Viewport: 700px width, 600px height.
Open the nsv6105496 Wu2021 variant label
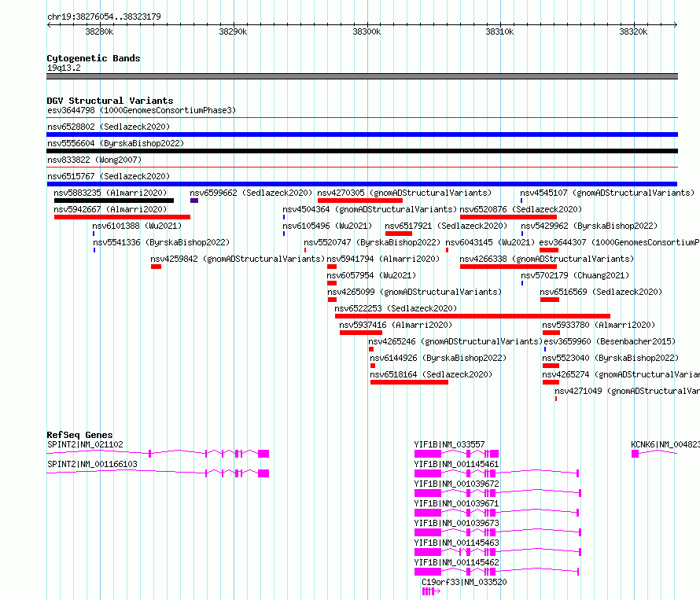click(327, 226)
